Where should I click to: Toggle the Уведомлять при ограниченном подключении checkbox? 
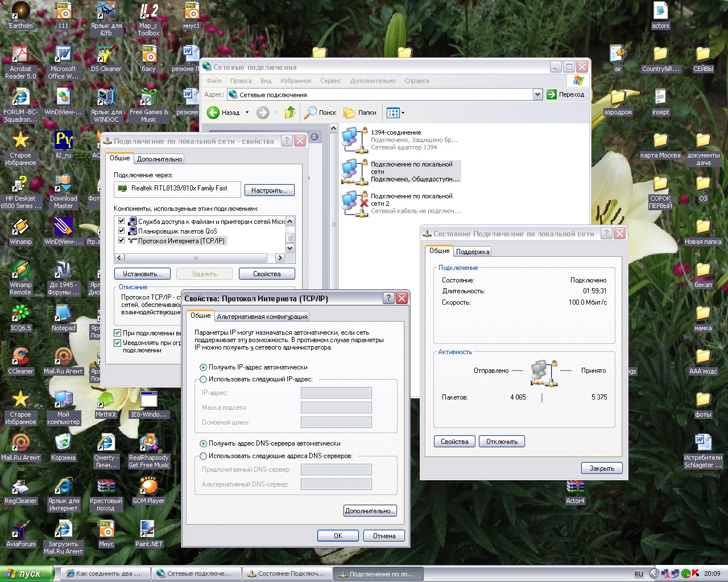(x=118, y=343)
